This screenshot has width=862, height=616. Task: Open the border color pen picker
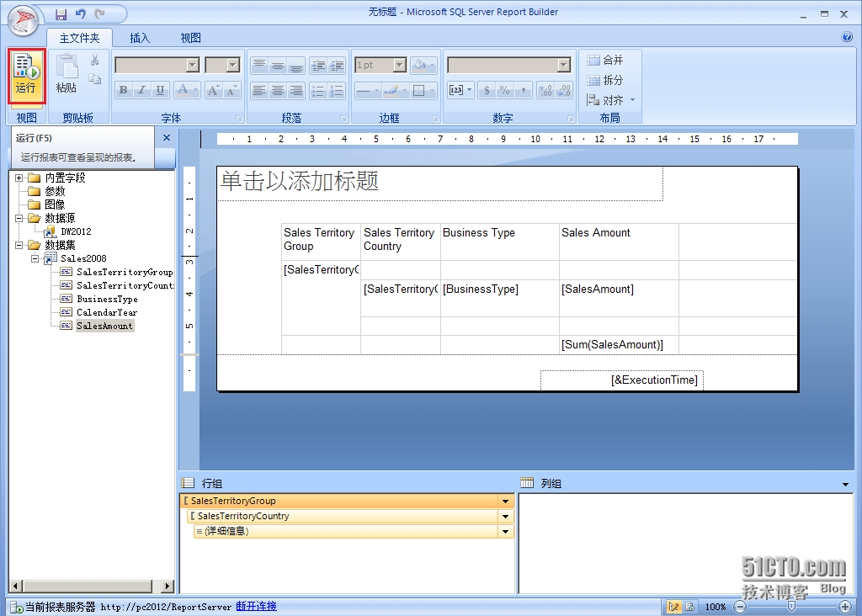(395, 90)
